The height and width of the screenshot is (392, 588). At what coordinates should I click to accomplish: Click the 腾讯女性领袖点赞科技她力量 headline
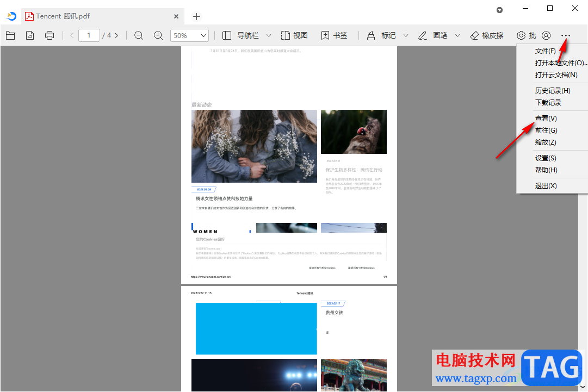coord(224,198)
